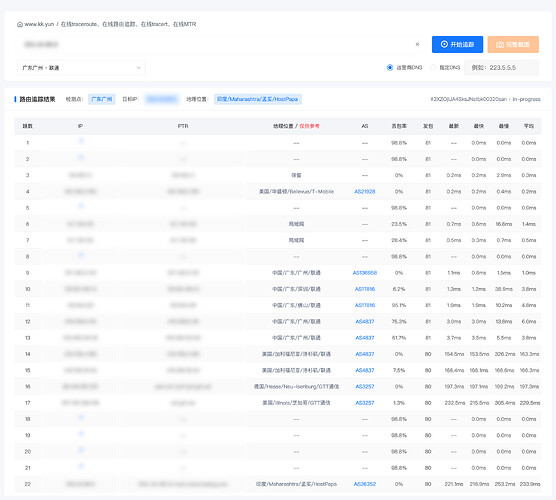Open AS21928 link in hop 4
Screen dimensions: 556x500
click(x=365, y=191)
